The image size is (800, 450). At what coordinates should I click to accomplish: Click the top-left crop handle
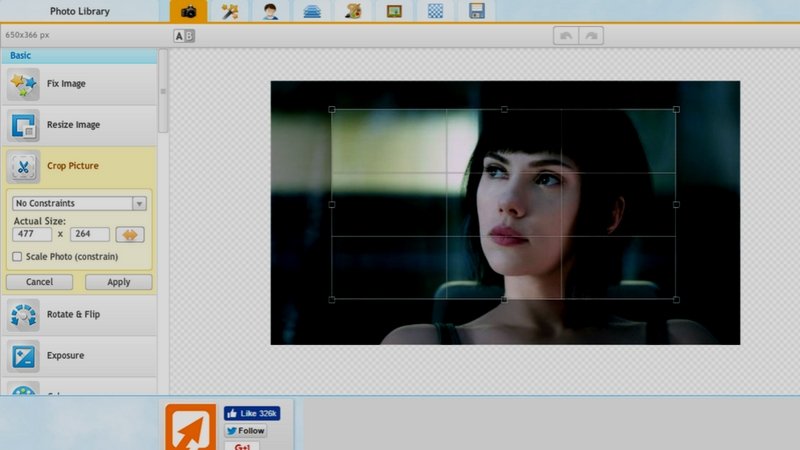[332, 110]
